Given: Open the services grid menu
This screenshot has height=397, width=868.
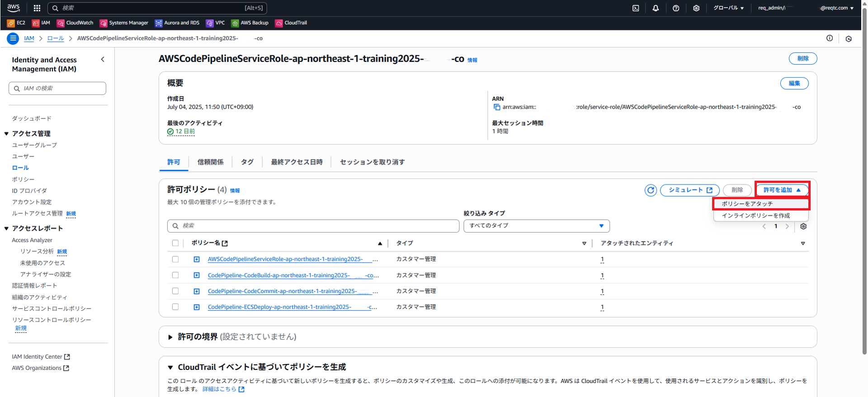Looking at the screenshot, I should coord(37,8).
